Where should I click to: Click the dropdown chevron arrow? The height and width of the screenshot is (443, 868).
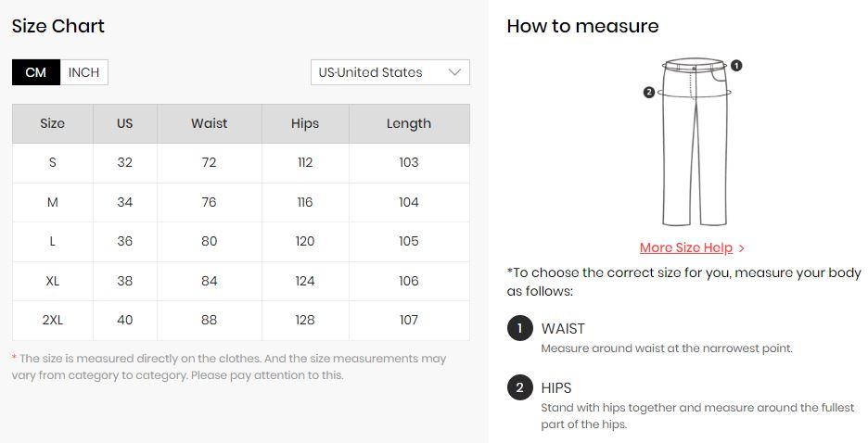[454, 72]
